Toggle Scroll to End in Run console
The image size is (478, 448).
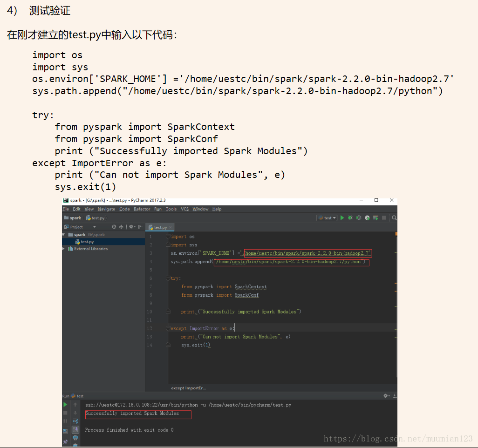click(75, 430)
